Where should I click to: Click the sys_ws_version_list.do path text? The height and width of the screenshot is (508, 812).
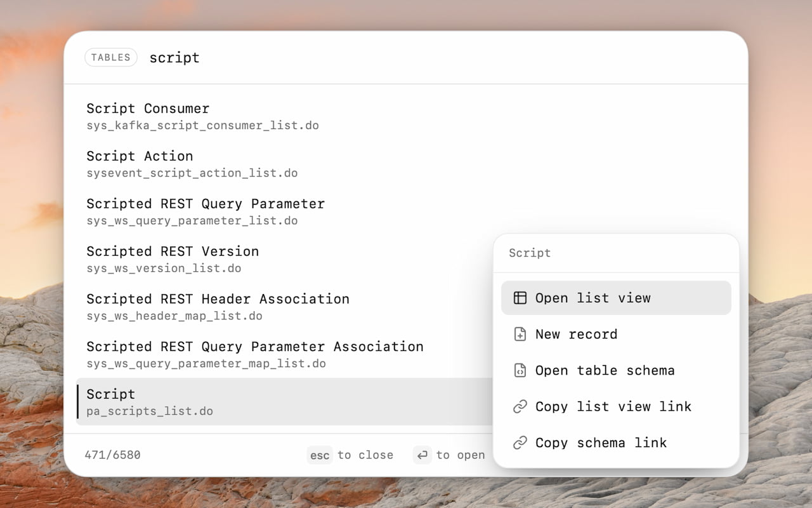tap(164, 268)
